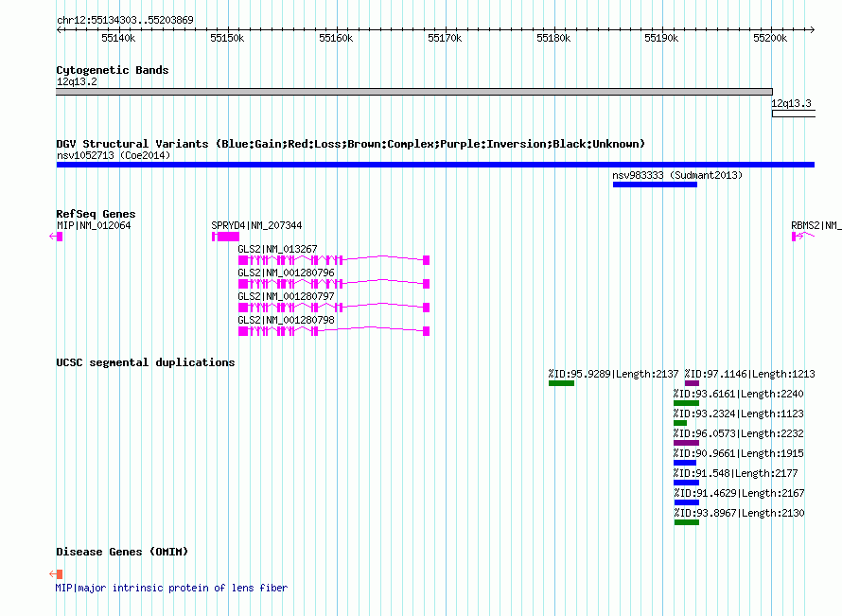Click green duplication bar for %ID:95.9289

[562, 383]
